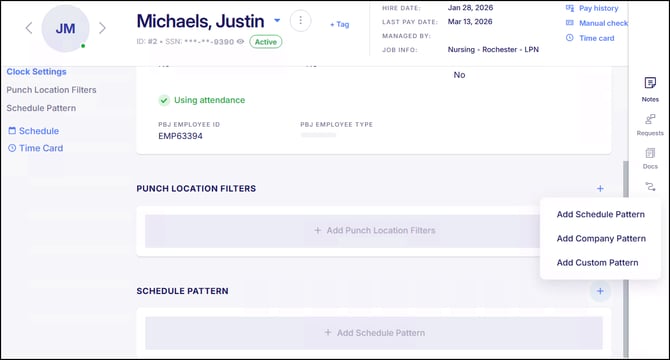
Task: Click last pay date Mar 13, 2026
Action: click(470, 21)
